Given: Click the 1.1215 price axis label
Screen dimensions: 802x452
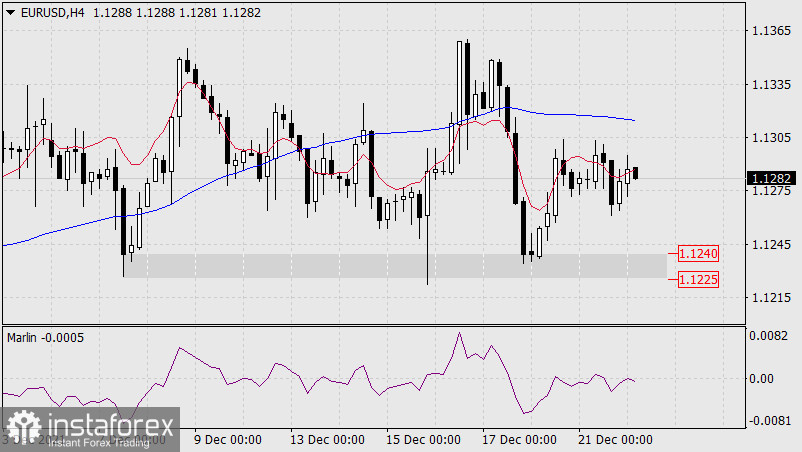Looking at the screenshot, I should coord(770,298).
